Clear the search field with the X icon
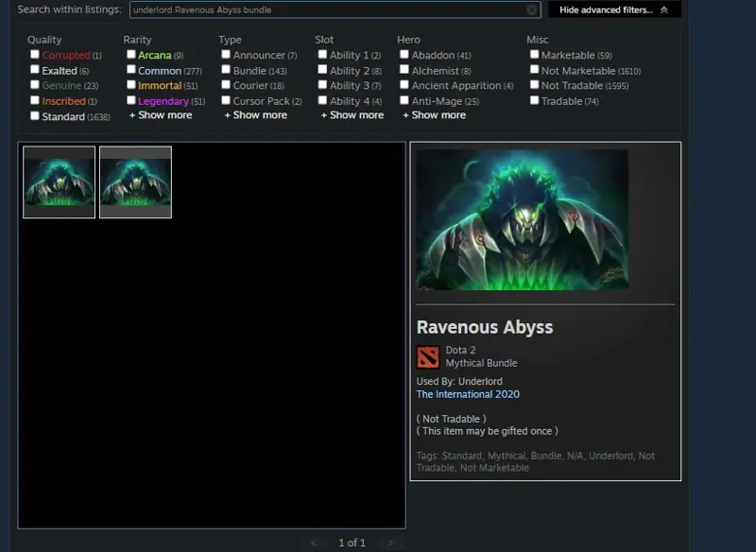 coord(531,9)
